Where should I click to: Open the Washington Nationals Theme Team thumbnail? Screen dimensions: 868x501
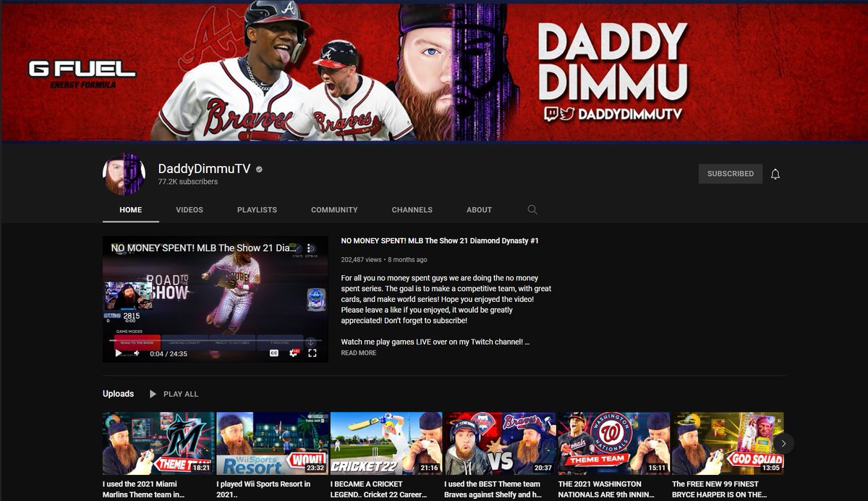click(x=614, y=443)
